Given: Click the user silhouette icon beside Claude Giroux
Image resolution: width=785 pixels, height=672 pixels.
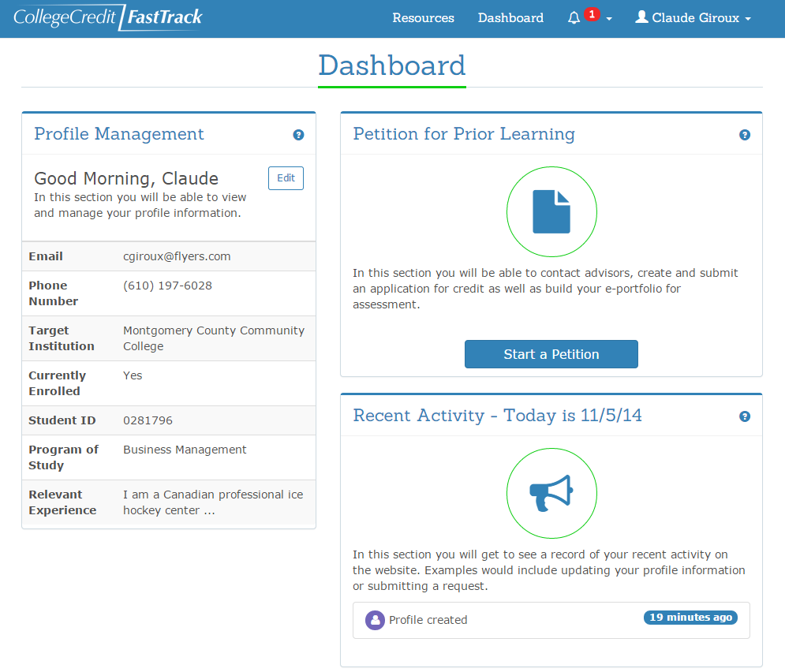Looking at the screenshot, I should (641, 17).
